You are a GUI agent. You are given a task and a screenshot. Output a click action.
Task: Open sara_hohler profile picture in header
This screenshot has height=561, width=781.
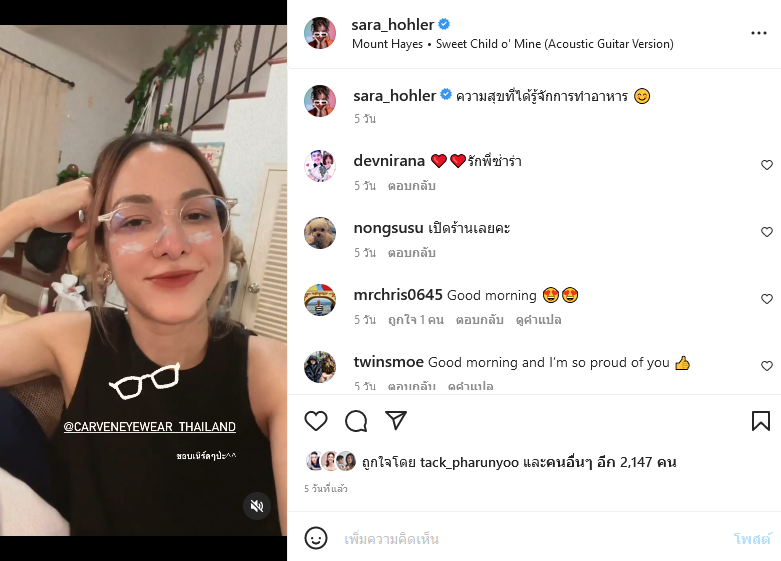[320, 33]
